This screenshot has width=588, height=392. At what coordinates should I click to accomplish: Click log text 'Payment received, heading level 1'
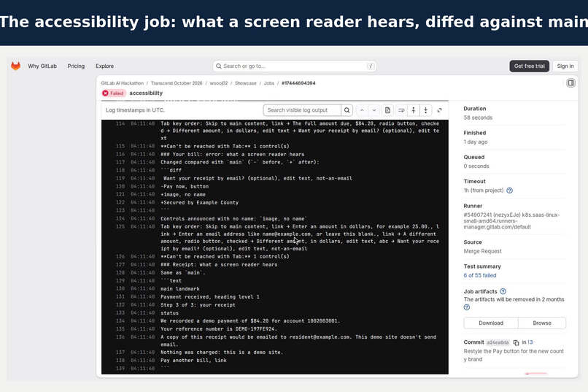(210, 296)
